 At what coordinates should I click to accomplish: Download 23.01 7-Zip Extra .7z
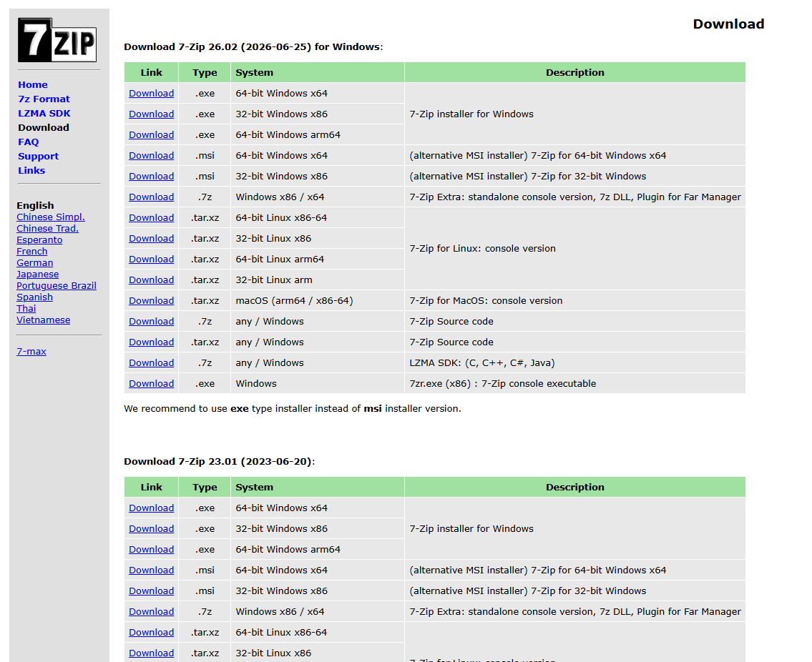[151, 611]
